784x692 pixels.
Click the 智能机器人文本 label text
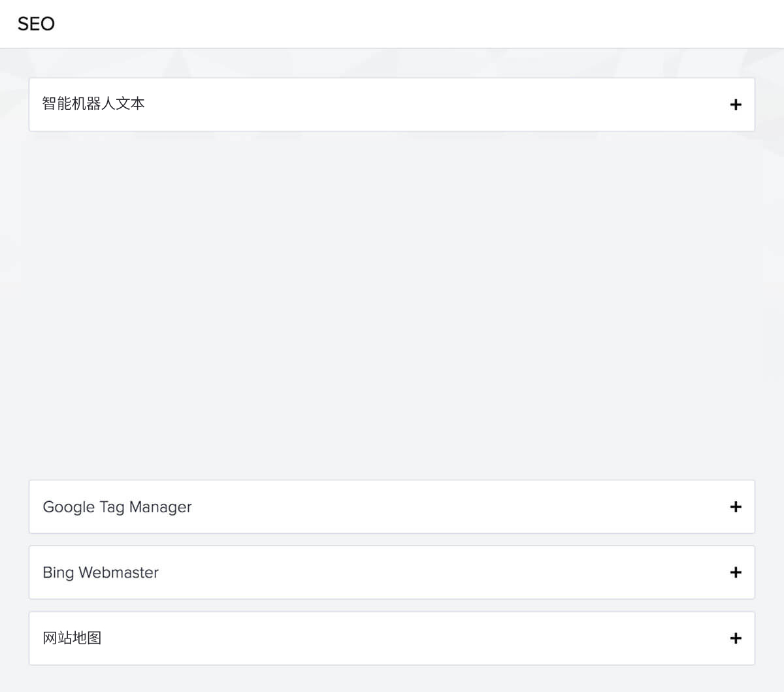[93, 104]
